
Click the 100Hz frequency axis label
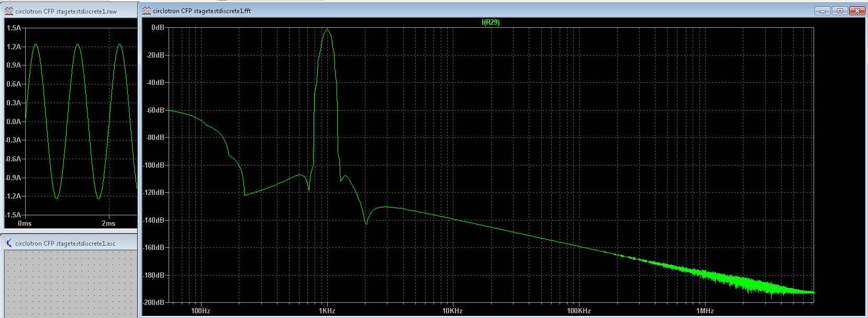(x=201, y=311)
